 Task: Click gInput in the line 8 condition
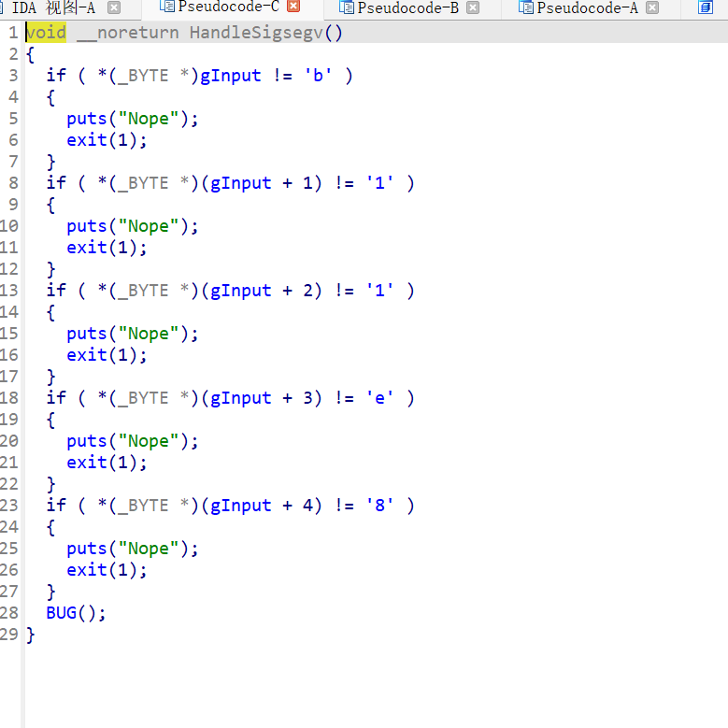click(x=240, y=183)
